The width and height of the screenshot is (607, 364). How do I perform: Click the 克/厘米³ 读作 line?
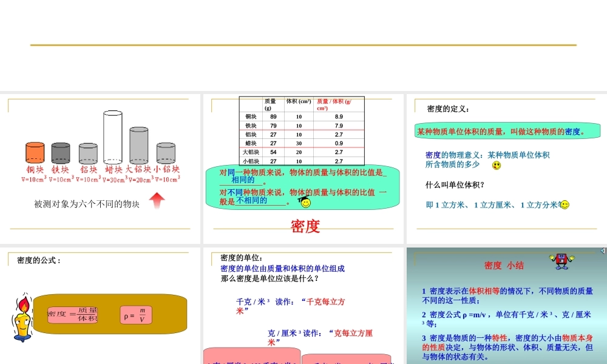[320, 337]
